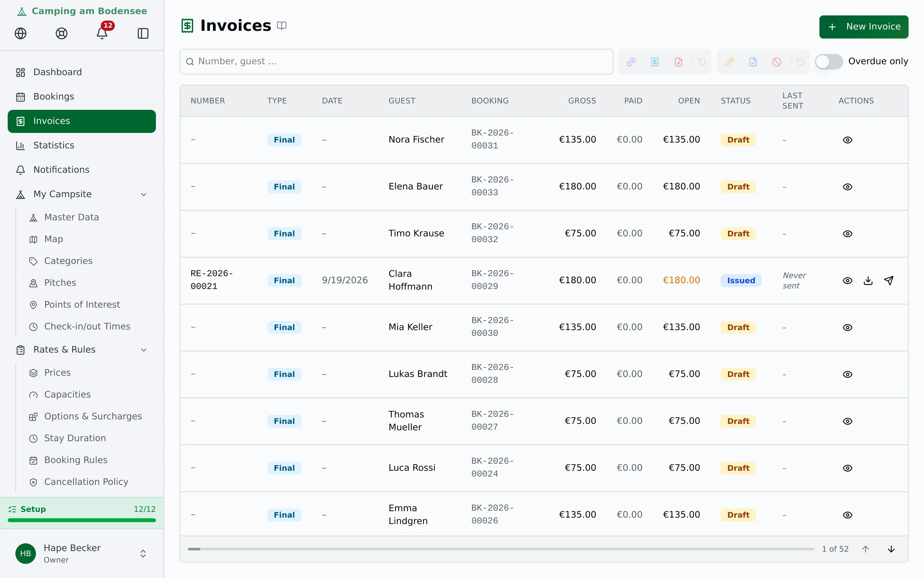Click the Camping am Bodensee logo

[82, 11]
